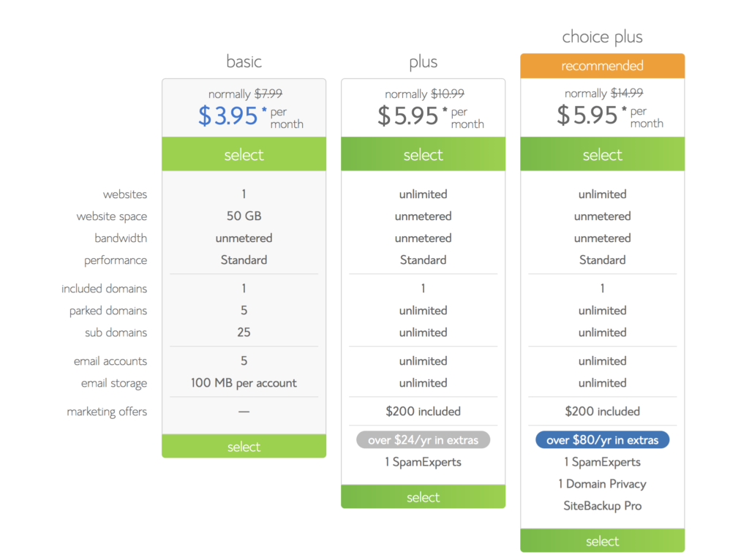Click the over $24/yr in extras badge
This screenshot has height=560, width=749.
pyautogui.click(x=423, y=439)
